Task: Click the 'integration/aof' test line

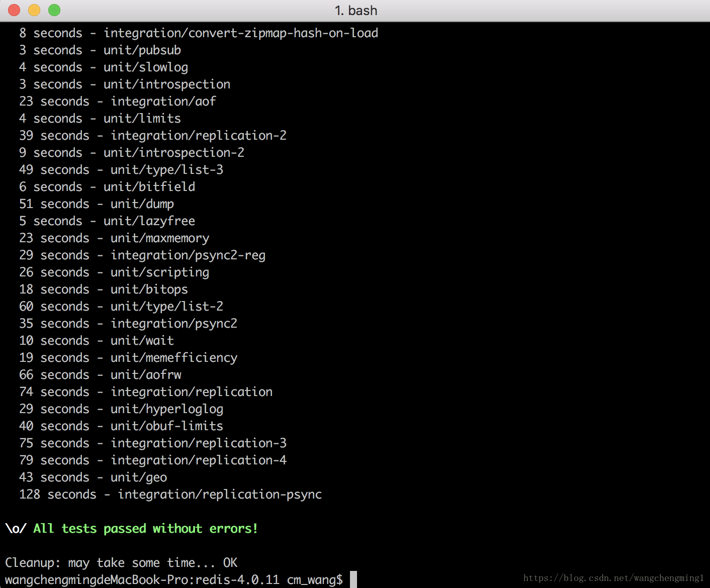Action: pyautogui.click(x=118, y=102)
